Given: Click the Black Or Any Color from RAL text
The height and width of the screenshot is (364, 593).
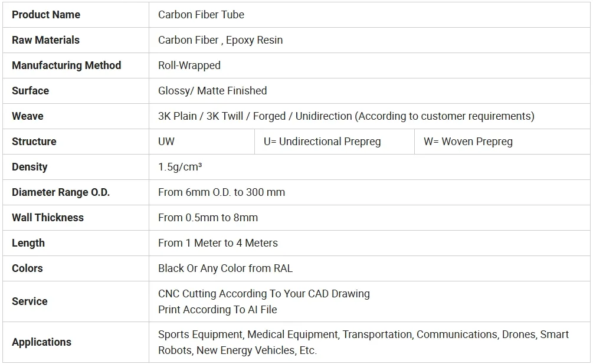Looking at the screenshot, I should [x=225, y=268].
